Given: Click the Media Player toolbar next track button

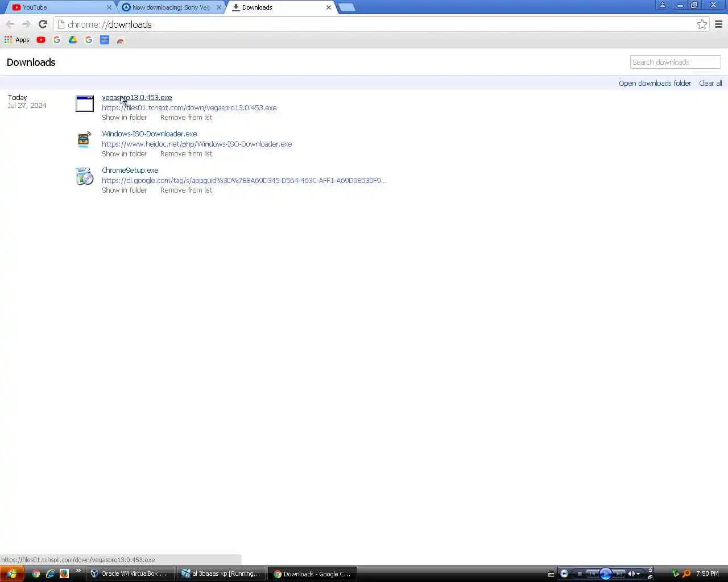Looking at the screenshot, I should point(618,573).
